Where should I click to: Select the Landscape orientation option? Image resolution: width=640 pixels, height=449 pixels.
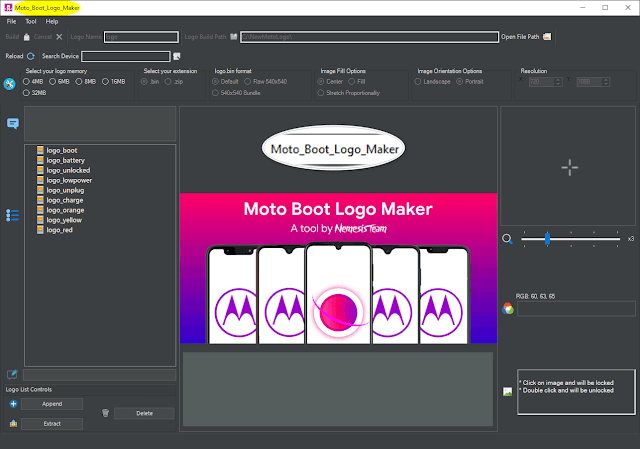pyautogui.click(x=432, y=82)
